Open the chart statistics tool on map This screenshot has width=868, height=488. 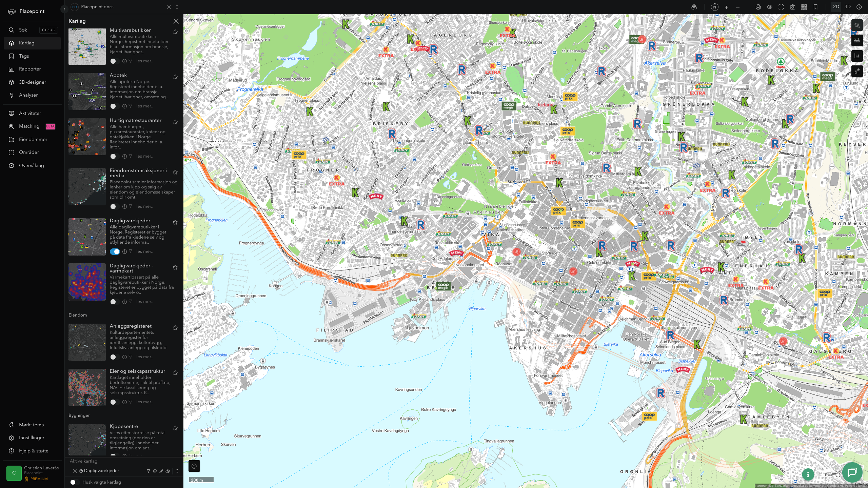857,56
